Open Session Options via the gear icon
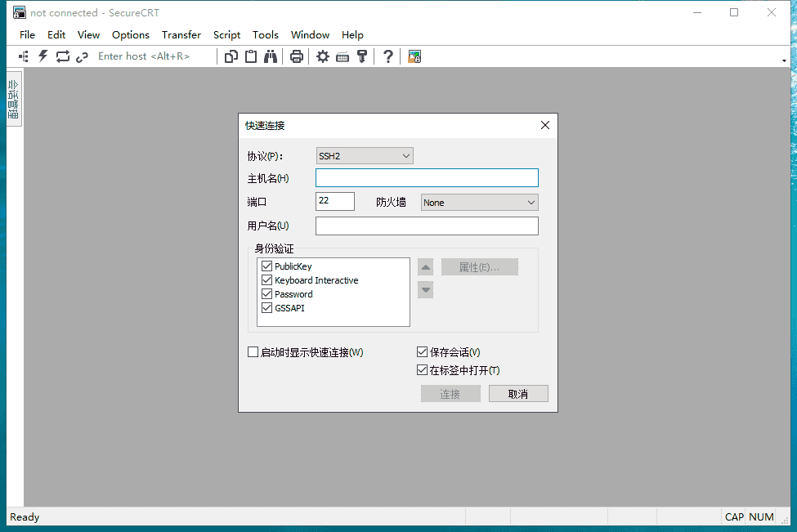 coord(322,56)
